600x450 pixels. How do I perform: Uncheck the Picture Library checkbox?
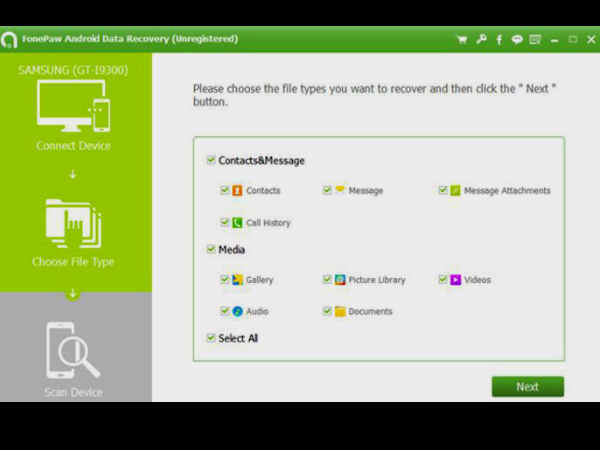327,279
